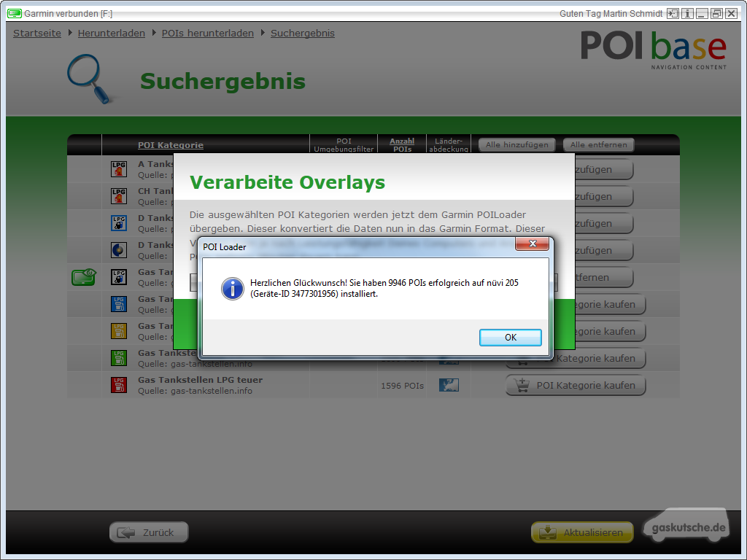This screenshot has width=747, height=560.
Task: Click the Verarbeite Overlays heading
Action: tap(287, 182)
